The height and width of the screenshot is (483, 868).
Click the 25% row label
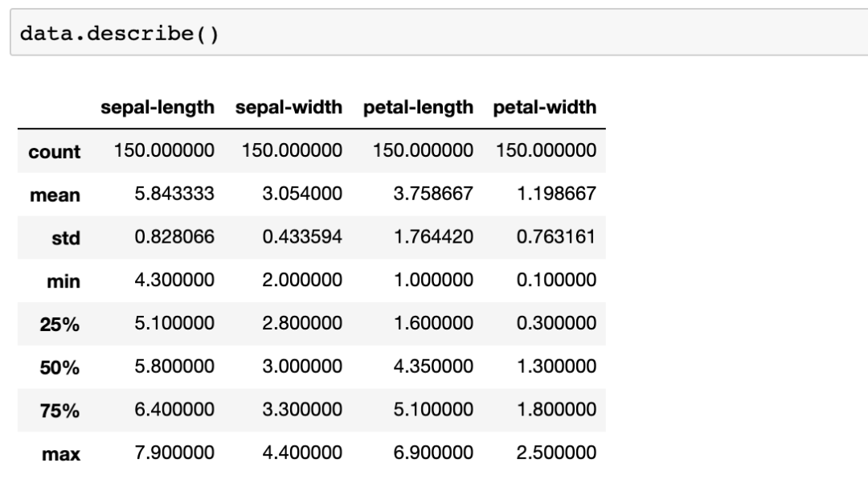click(x=59, y=324)
